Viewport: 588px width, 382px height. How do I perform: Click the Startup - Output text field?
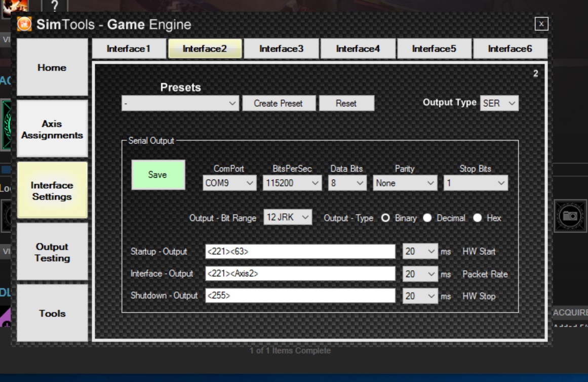[x=300, y=251]
